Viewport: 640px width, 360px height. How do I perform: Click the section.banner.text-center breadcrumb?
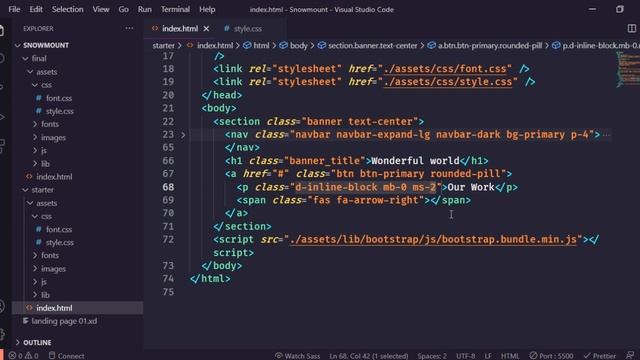tap(372, 45)
